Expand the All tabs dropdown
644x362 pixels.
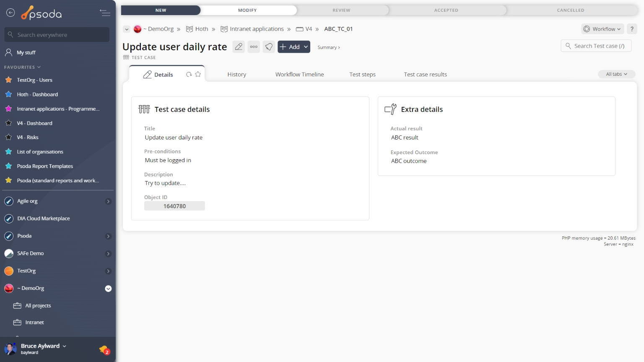click(x=616, y=74)
